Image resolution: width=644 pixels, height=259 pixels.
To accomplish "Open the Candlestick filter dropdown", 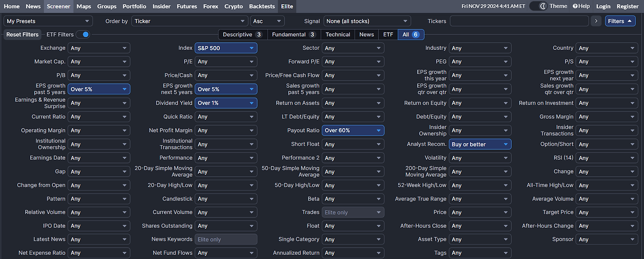I will [x=226, y=199].
